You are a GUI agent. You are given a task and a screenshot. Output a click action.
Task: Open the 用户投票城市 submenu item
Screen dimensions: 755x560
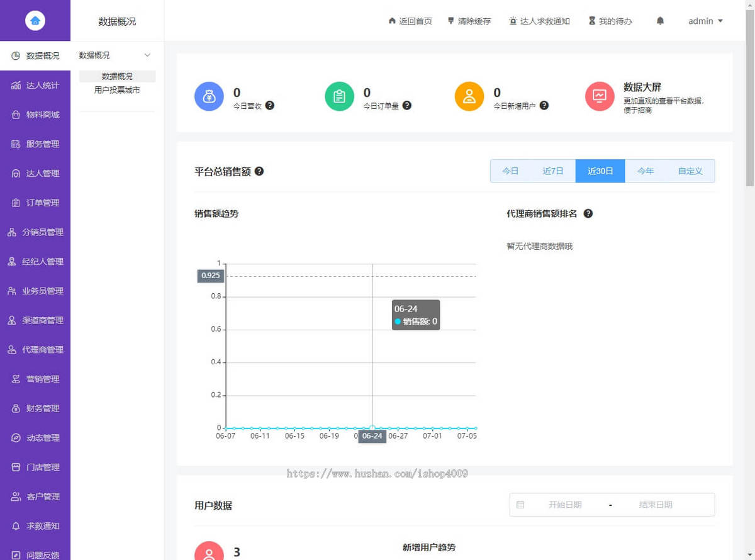click(x=117, y=90)
